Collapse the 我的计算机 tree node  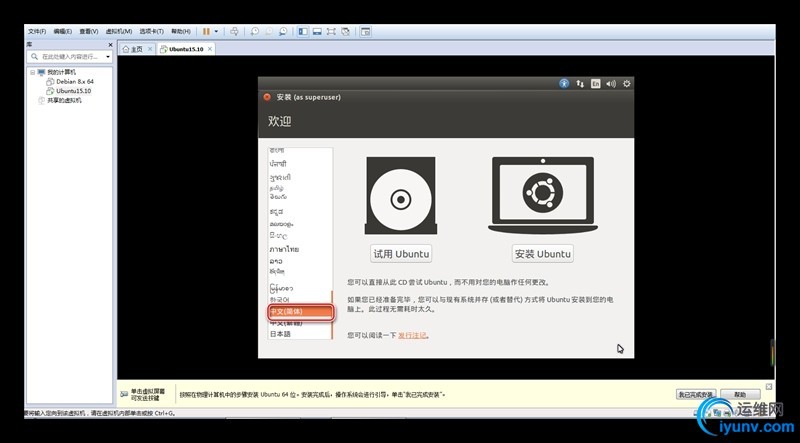coord(33,72)
